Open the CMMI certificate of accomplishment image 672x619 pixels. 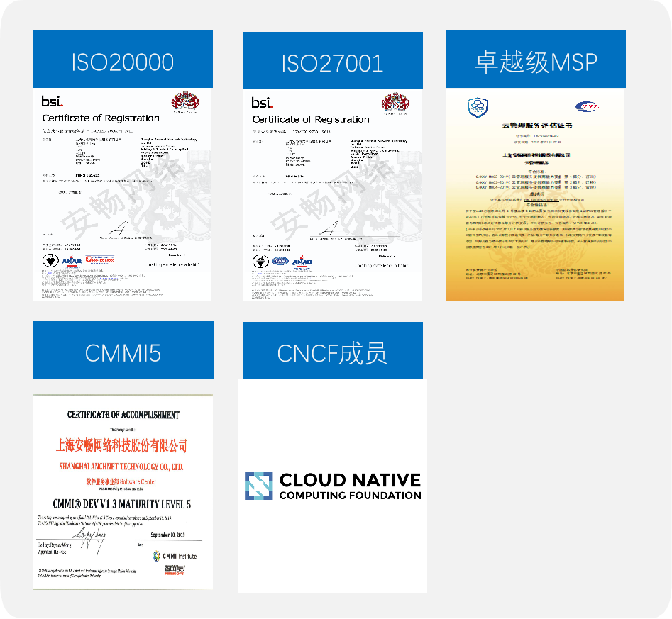123,492
